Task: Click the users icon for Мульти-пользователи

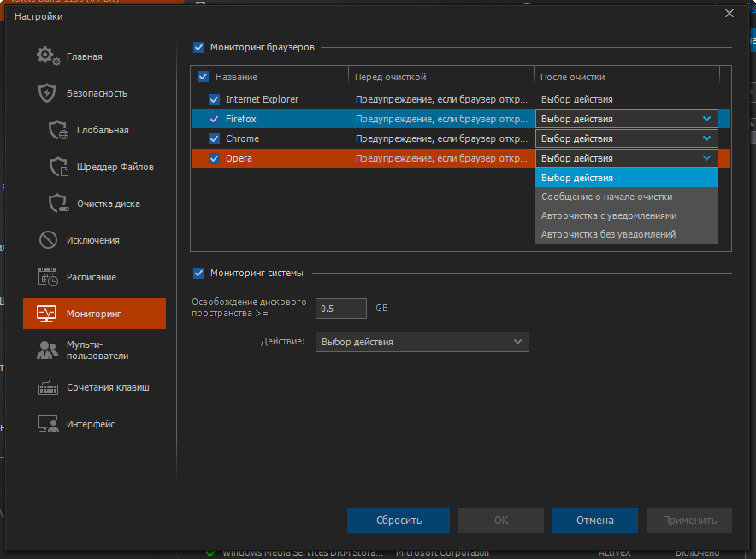Action: tap(48, 350)
